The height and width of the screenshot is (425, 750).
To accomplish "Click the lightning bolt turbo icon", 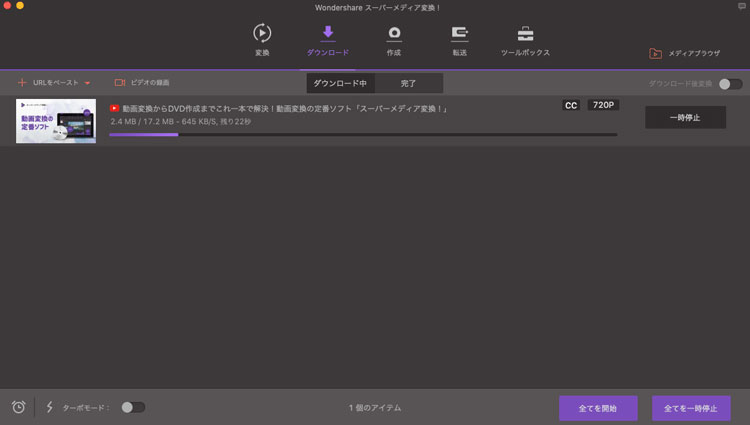I will (x=49, y=407).
